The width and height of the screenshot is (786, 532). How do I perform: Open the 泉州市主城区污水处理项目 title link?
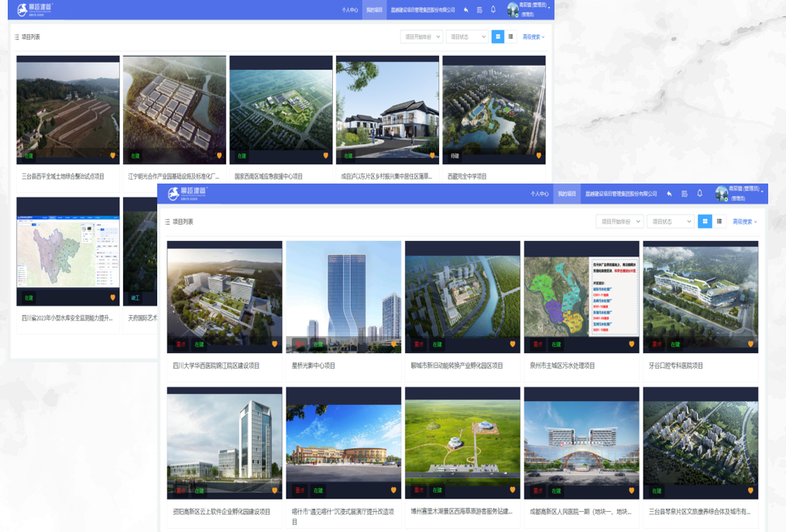(562, 366)
